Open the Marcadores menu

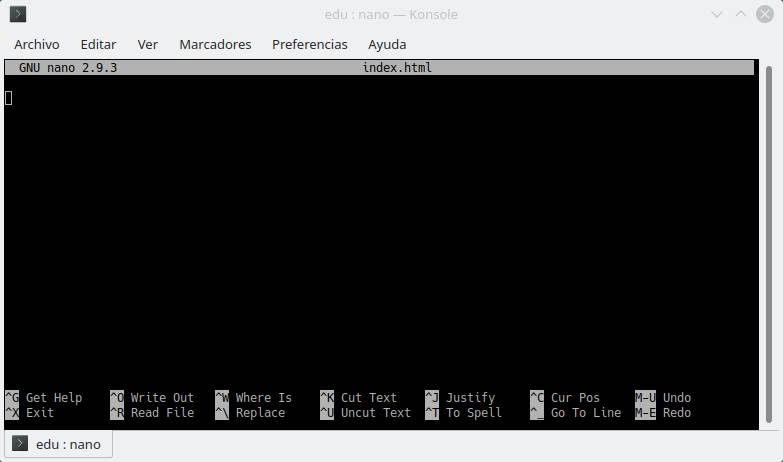coord(215,44)
